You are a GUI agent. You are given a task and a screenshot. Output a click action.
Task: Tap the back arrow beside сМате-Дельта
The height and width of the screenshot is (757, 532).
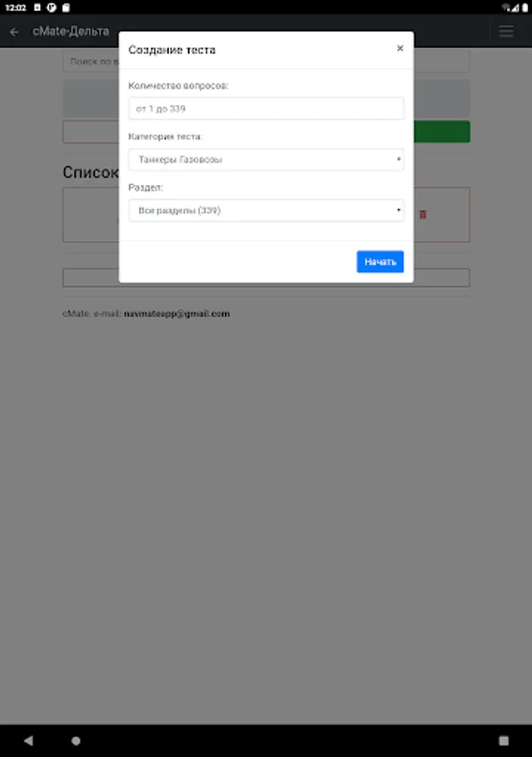pos(14,32)
